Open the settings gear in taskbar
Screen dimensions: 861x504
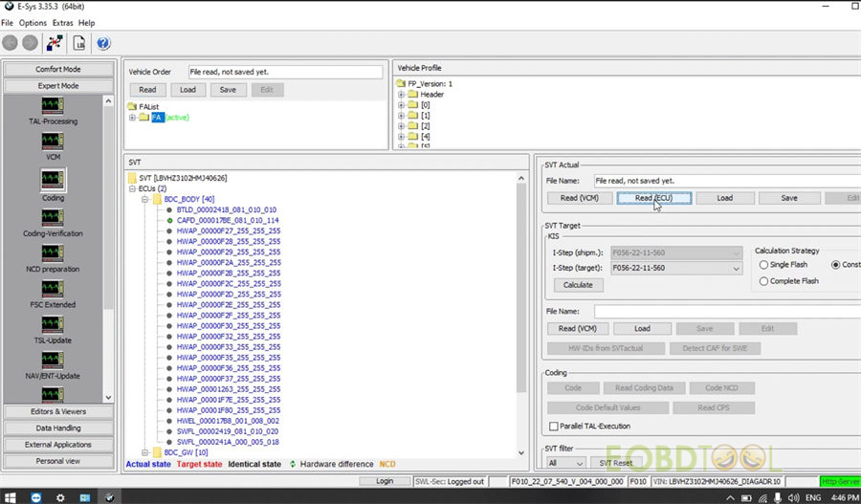[60, 497]
